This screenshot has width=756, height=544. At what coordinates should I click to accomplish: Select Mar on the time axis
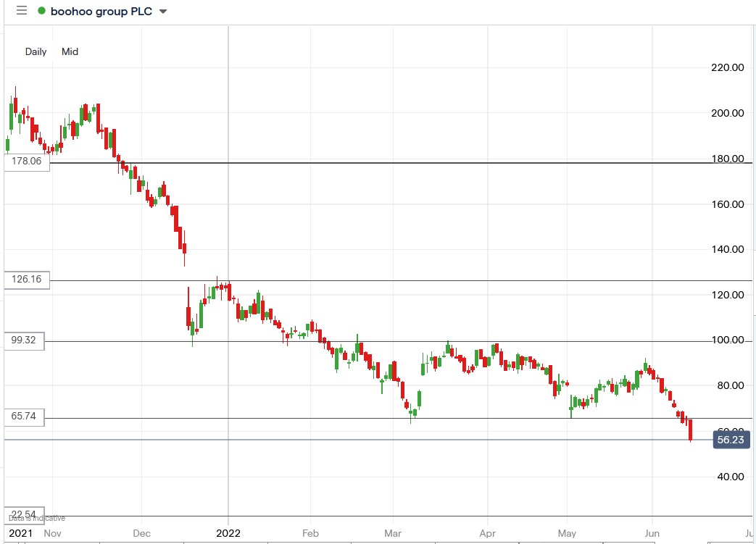click(392, 533)
